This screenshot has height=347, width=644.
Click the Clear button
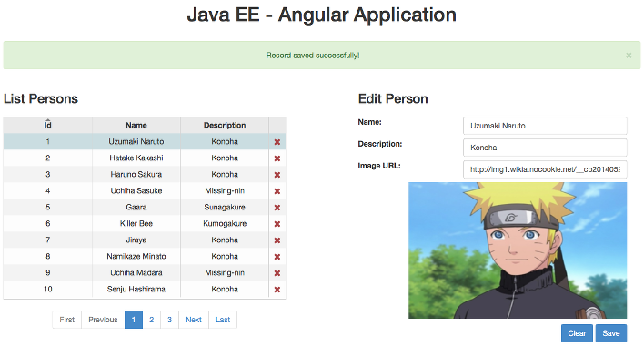tap(577, 333)
